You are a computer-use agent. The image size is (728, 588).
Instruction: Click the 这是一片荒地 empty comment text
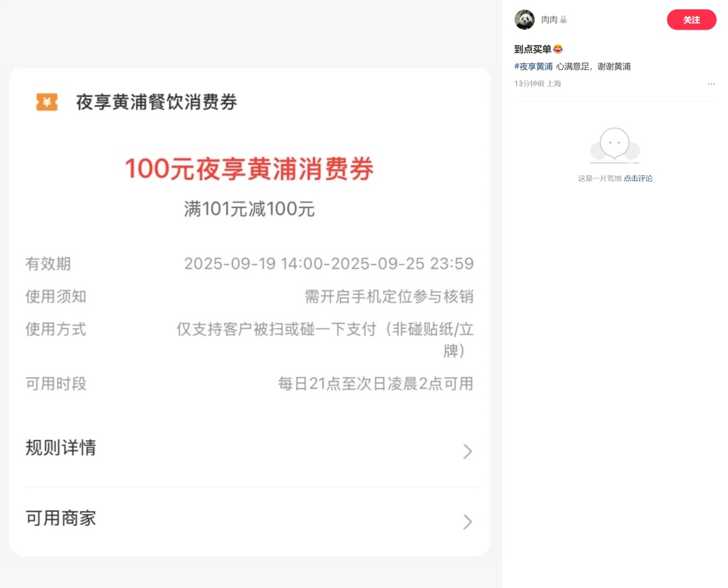599,178
